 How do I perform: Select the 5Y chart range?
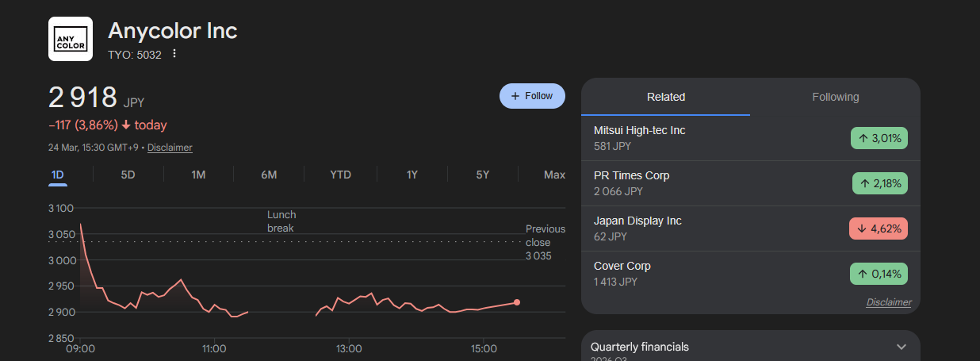click(x=482, y=175)
